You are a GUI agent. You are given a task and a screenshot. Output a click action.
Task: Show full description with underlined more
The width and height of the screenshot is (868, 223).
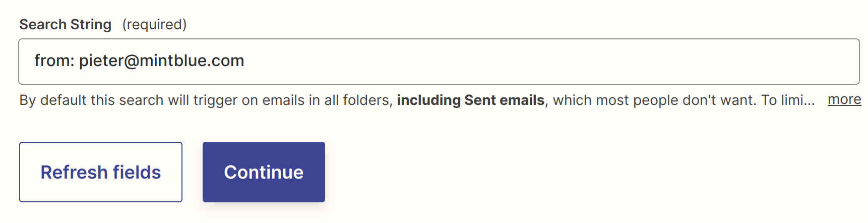pyautogui.click(x=844, y=99)
